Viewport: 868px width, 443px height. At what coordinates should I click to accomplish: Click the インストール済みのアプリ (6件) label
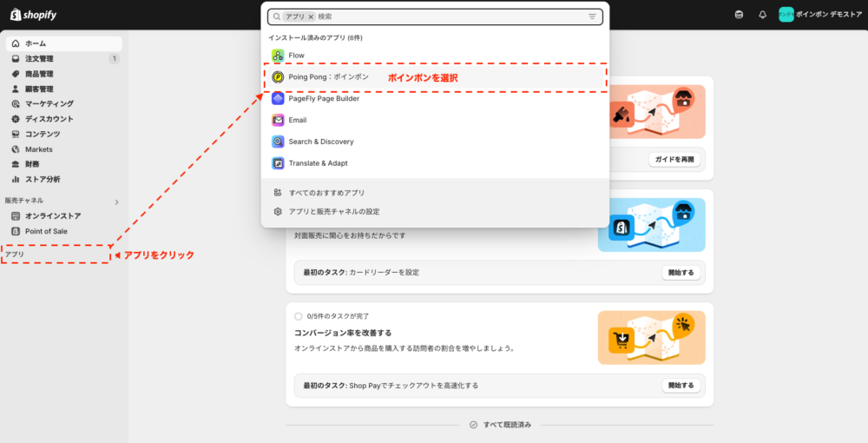coord(316,37)
